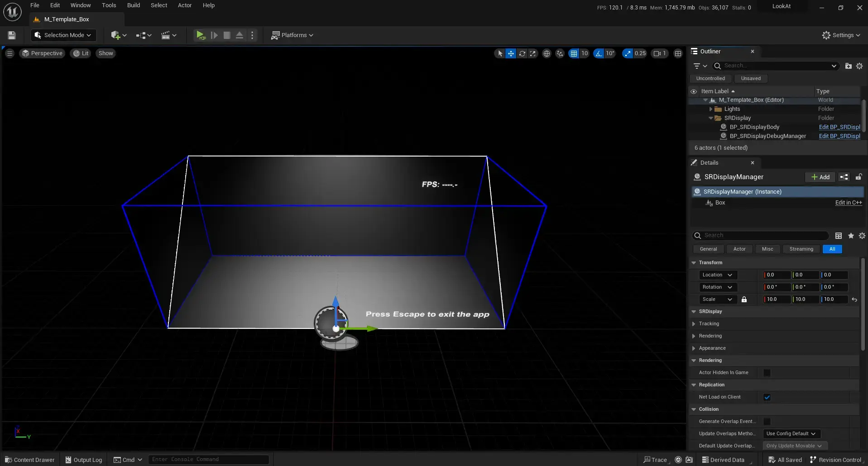
Task: Click the lock scale ratio icon
Action: point(744,300)
